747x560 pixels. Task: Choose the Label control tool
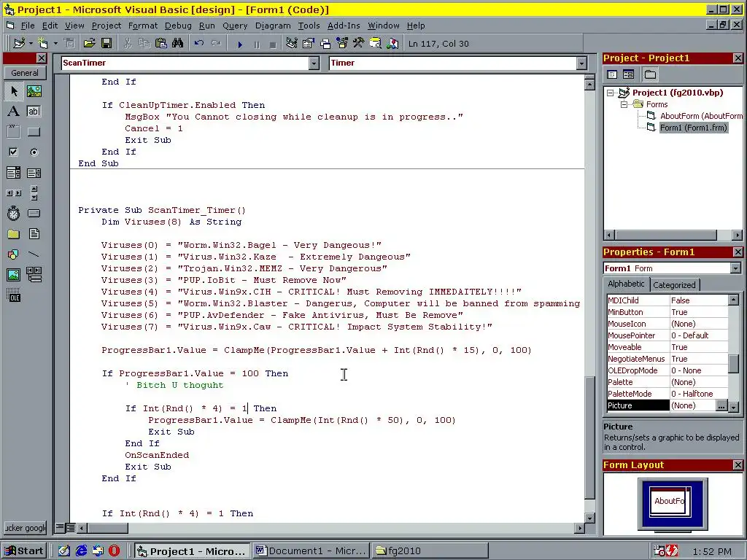pyautogui.click(x=13, y=112)
